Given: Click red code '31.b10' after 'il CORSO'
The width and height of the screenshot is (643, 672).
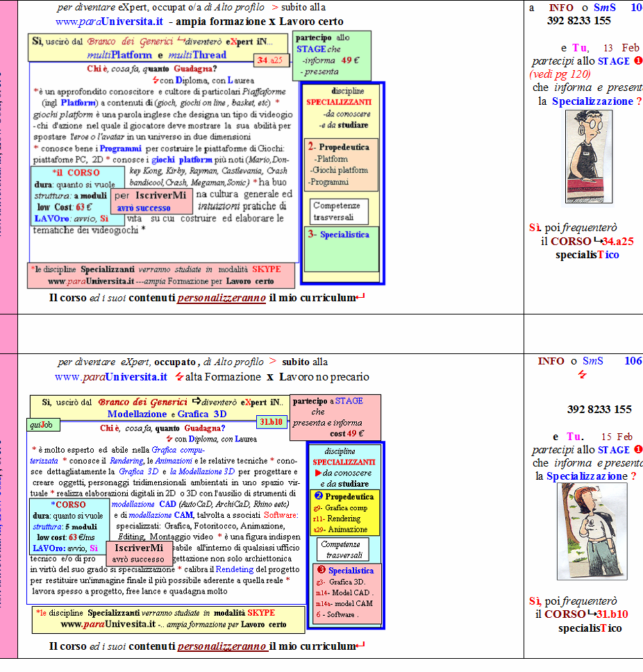Looking at the screenshot, I should (x=612, y=614).
